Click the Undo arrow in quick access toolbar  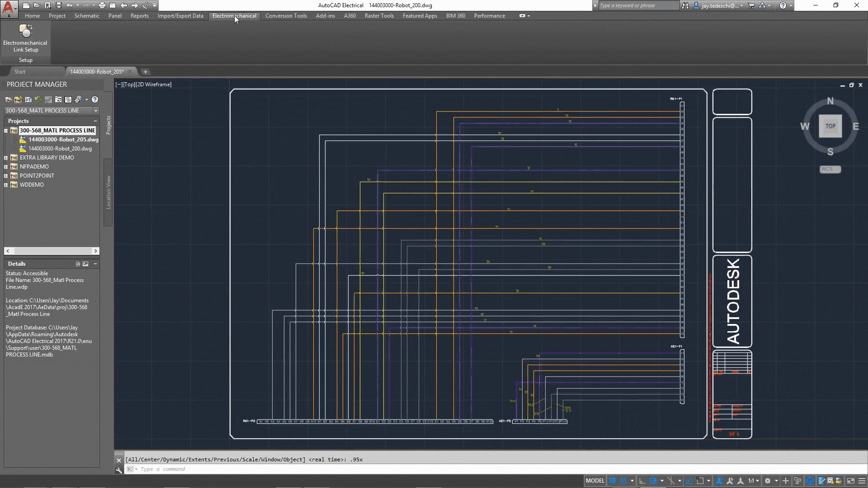click(x=69, y=5)
